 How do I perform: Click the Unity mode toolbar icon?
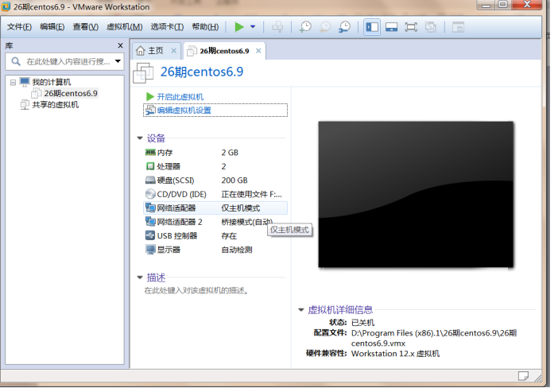click(431, 27)
